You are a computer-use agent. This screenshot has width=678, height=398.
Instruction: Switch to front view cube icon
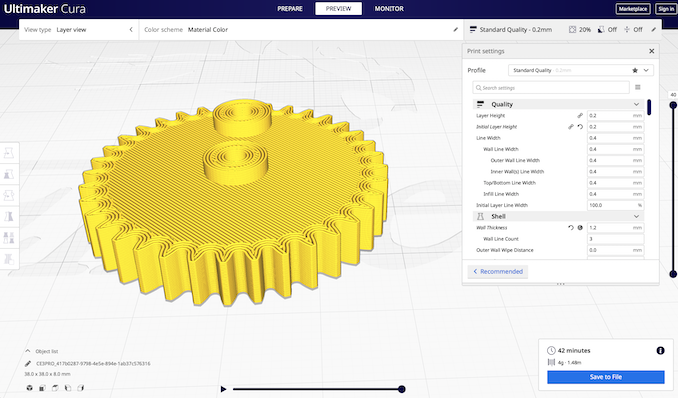[42, 388]
